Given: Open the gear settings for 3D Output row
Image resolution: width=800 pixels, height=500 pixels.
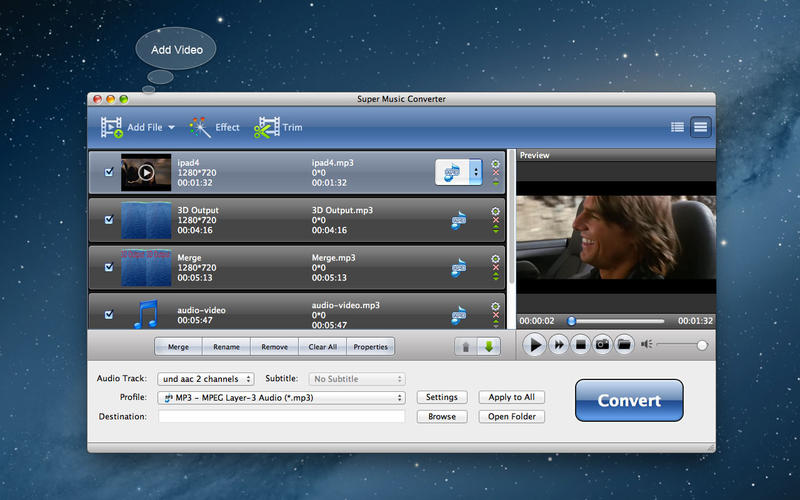Looking at the screenshot, I should tap(495, 211).
